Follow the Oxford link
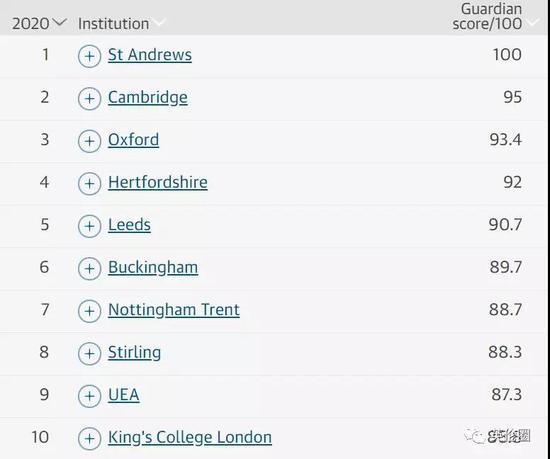550x459 pixels. (133, 140)
